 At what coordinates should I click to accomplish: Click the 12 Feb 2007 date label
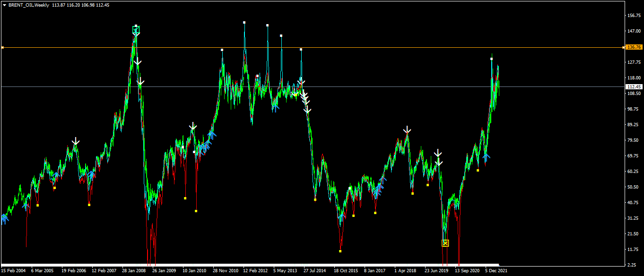104,271
